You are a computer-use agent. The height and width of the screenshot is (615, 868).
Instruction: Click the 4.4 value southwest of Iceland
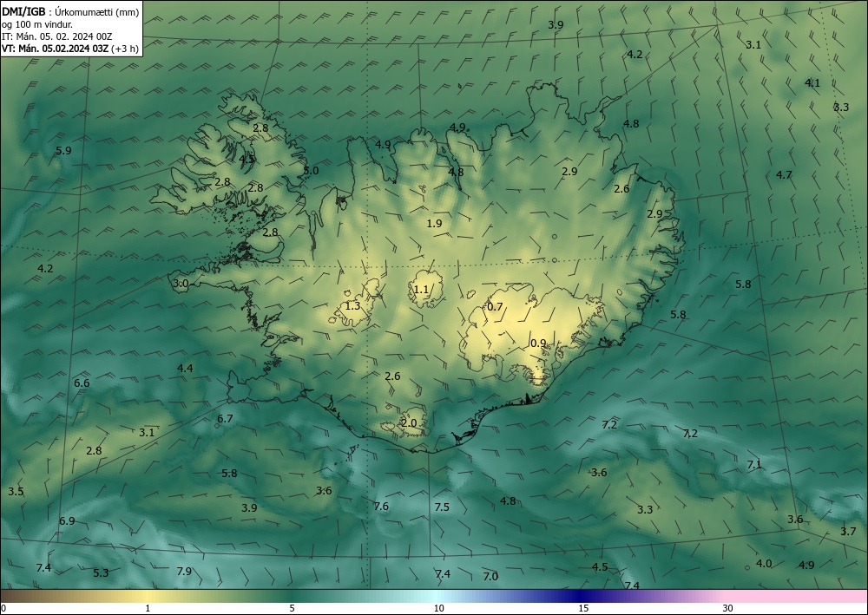(185, 368)
